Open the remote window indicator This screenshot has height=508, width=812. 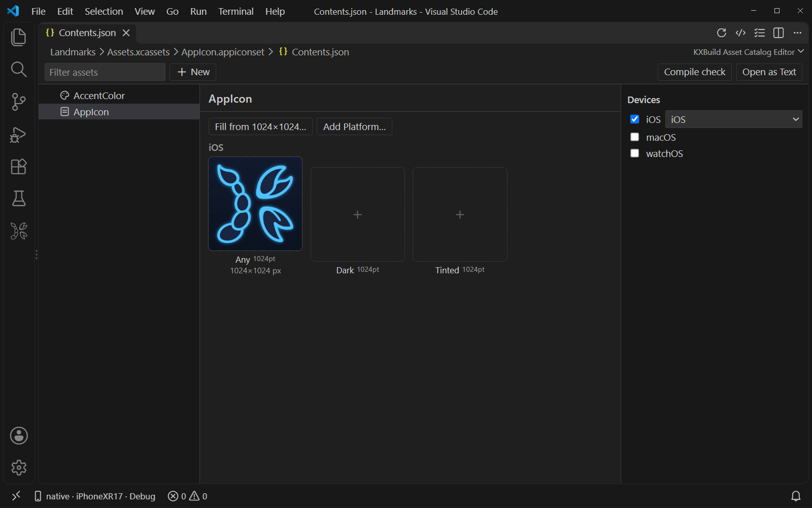pyautogui.click(x=16, y=496)
